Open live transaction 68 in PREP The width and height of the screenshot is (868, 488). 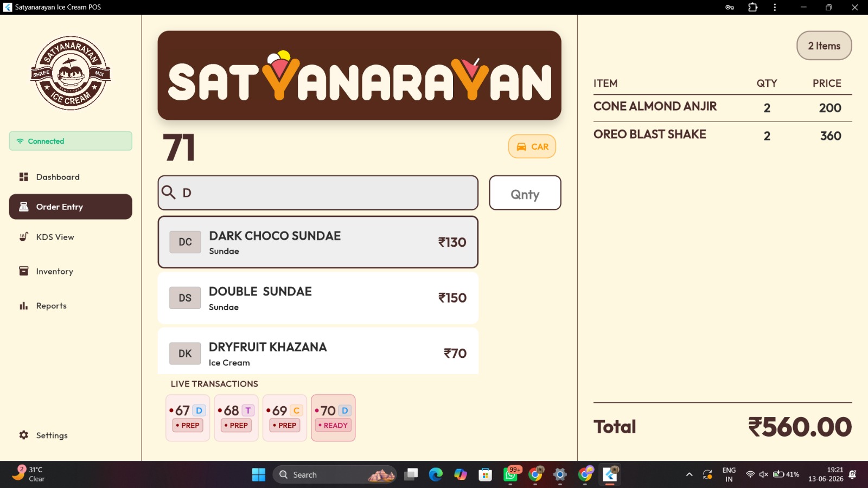click(236, 418)
